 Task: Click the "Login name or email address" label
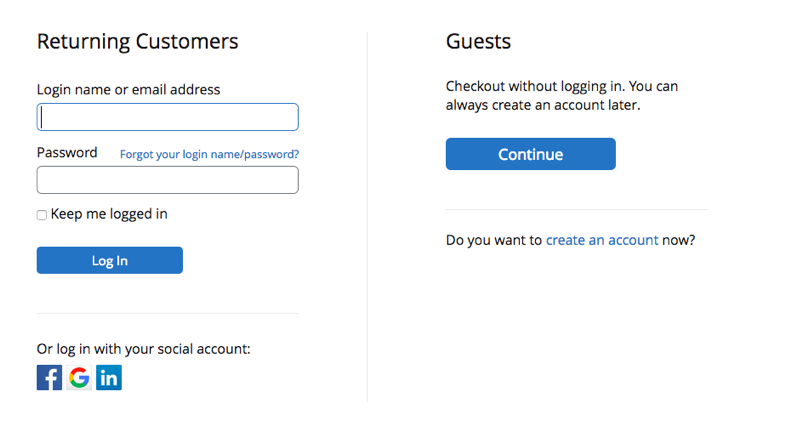(128, 90)
